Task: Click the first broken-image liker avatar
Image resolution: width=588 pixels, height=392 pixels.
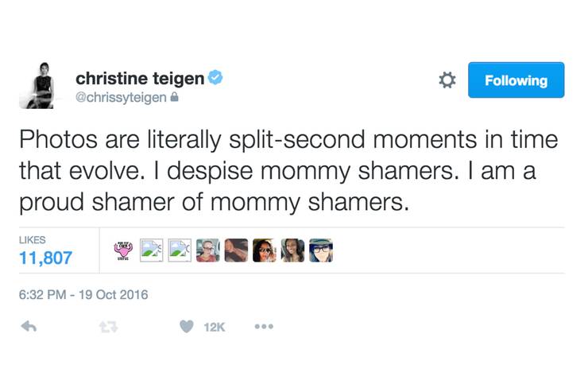Action: pos(152,250)
